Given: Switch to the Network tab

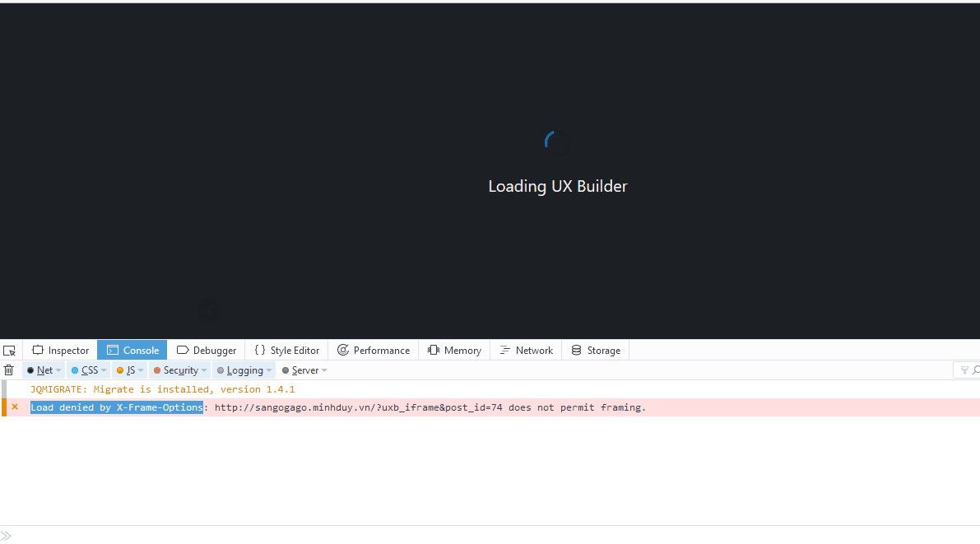Looking at the screenshot, I should pos(525,350).
